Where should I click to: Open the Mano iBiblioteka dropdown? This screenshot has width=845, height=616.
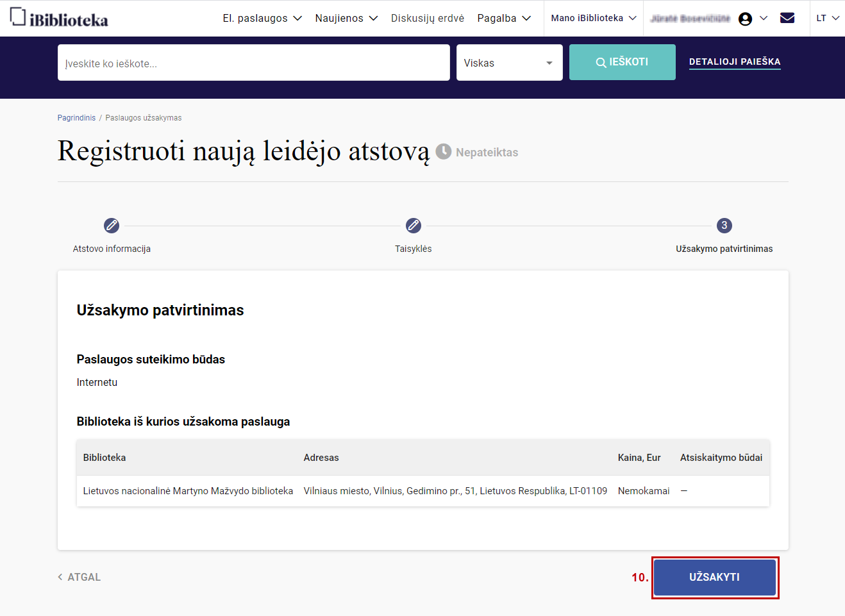(x=594, y=18)
